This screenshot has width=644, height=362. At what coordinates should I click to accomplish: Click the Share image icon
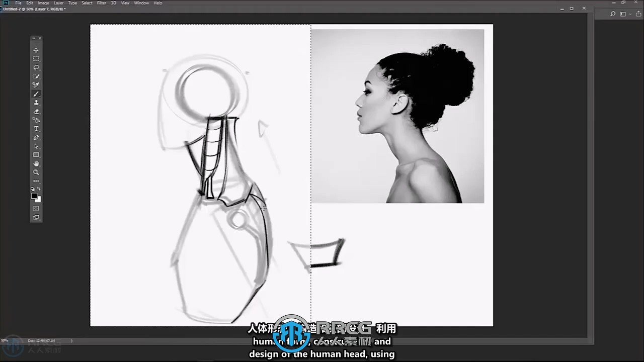coord(638,14)
